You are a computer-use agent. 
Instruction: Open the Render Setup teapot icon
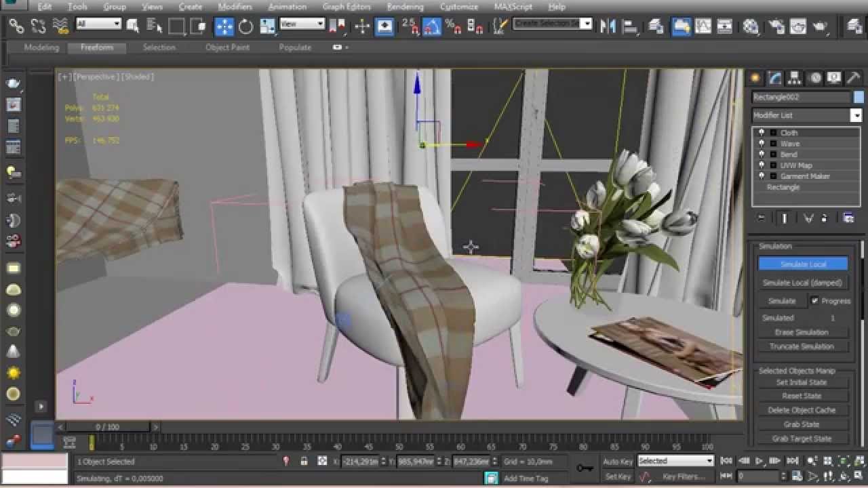(776, 26)
